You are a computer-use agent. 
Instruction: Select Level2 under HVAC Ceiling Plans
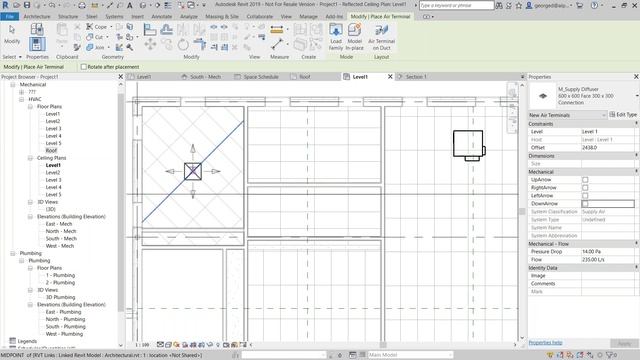53,173
